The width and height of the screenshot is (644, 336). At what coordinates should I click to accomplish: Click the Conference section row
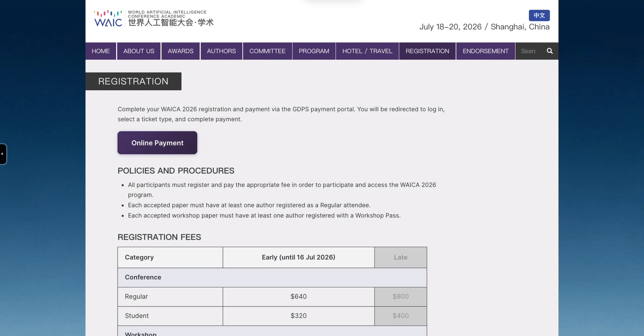tap(272, 277)
